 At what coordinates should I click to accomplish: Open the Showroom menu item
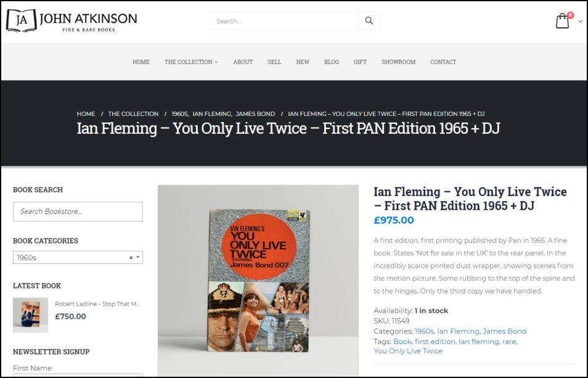(x=398, y=62)
